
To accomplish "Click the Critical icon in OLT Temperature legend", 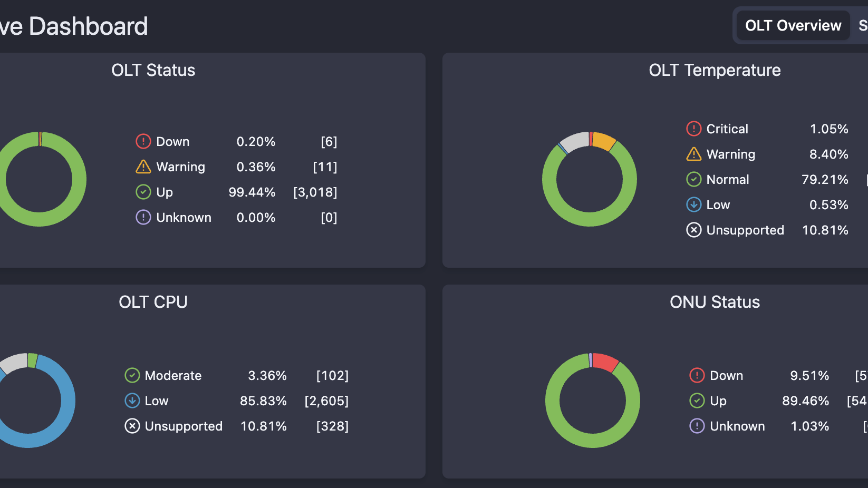I will coord(694,129).
